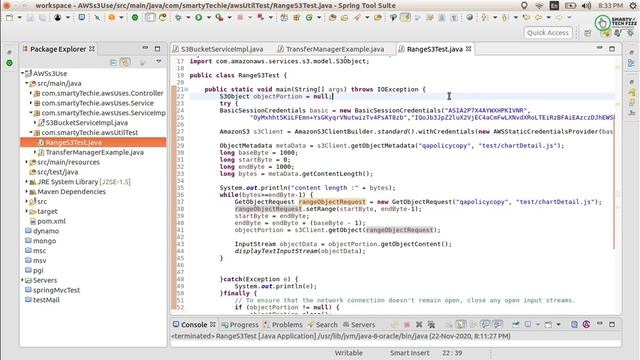Click the Search flashlight toolbar icon
The image size is (640, 360).
357,18
